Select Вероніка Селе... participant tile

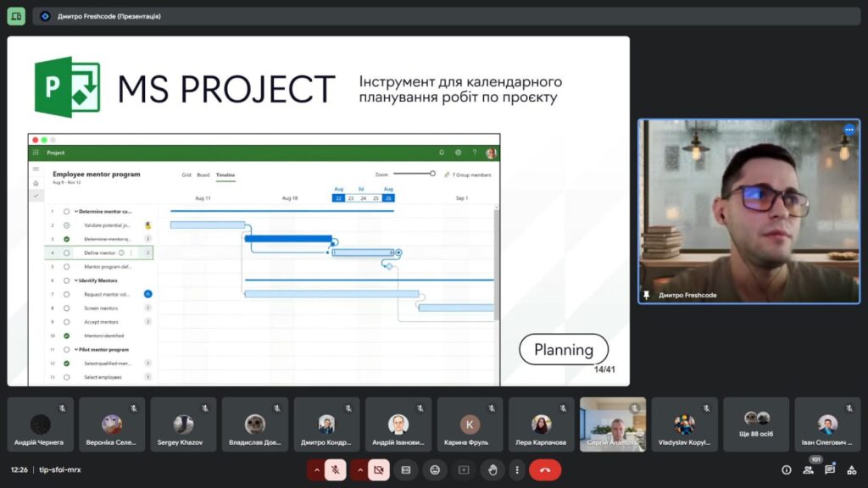112,424
